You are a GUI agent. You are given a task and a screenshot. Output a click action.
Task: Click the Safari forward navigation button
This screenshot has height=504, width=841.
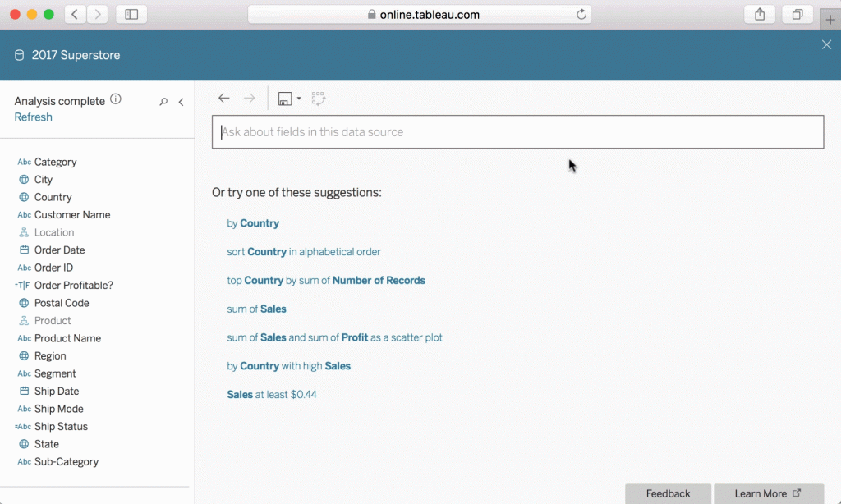97,15
